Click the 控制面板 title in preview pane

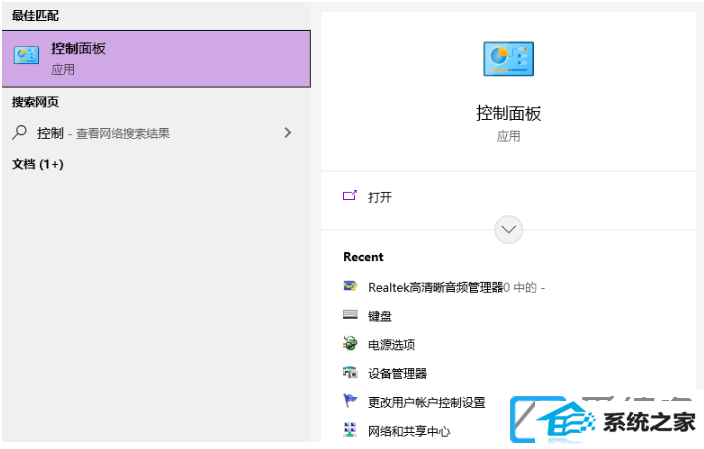coord(508,113)
